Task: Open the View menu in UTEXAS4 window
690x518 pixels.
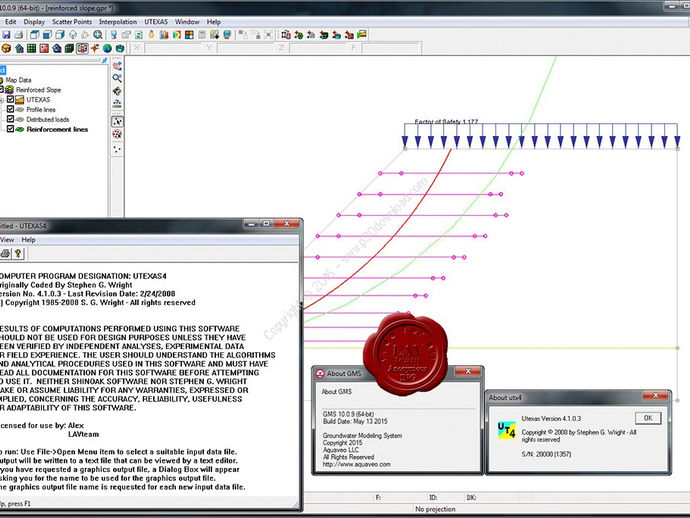Action: click(x=7, y=240)
